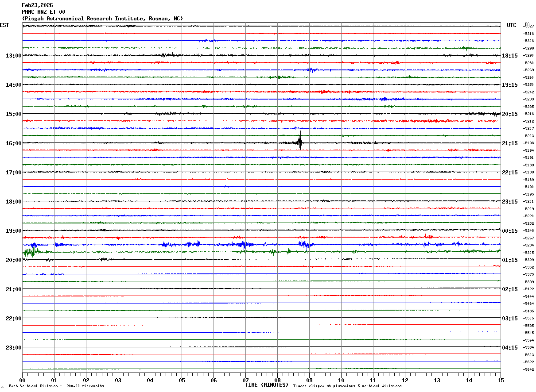This screenshot has width=536, height=392.
Task: Click the '22:15' UTC row label
Action: tap(510, 173)
